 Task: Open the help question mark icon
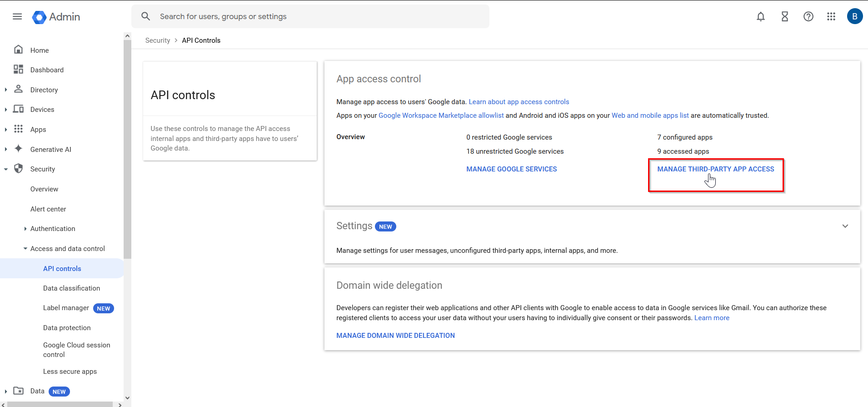[808, 17]
